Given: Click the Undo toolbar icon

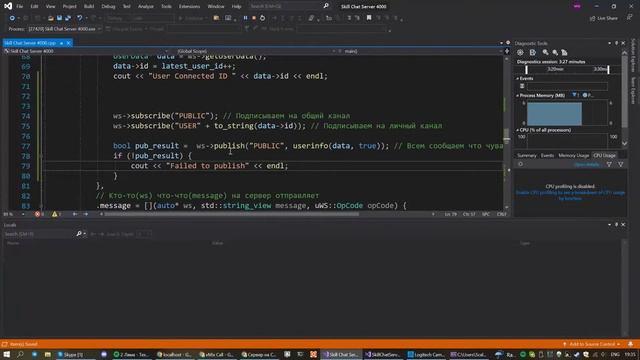Looking at the screenshot, I should 80,18.
